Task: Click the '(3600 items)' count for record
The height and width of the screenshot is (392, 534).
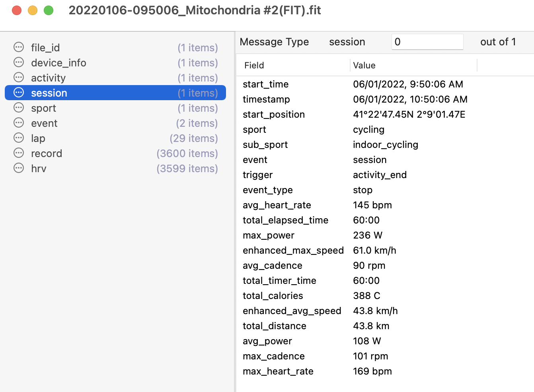Action: [187, 153]
